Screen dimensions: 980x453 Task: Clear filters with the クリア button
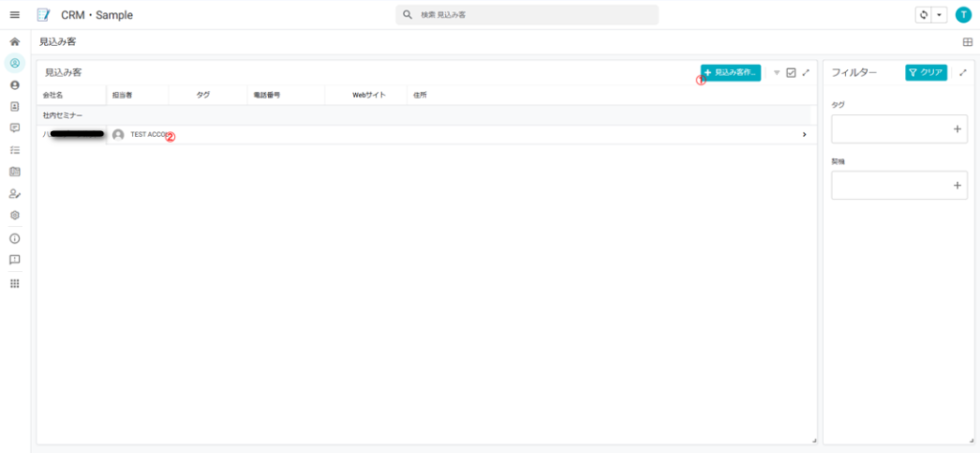[x=925, y=73]
